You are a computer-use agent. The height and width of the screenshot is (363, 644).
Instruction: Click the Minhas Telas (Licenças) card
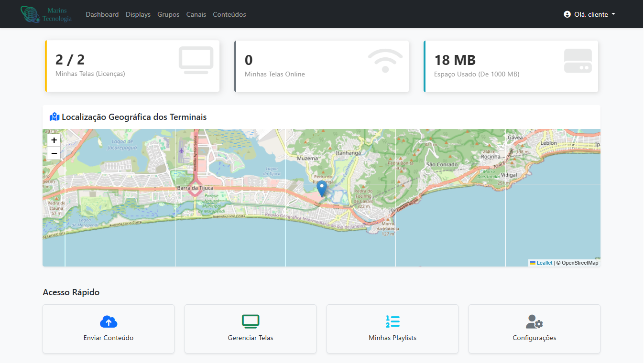(x=132, y=66)
